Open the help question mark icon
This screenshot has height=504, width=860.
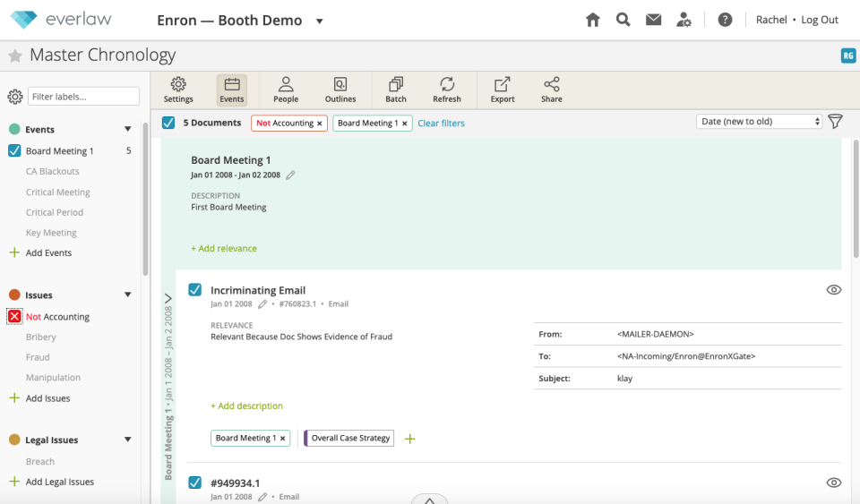click(x=725, y=21)
